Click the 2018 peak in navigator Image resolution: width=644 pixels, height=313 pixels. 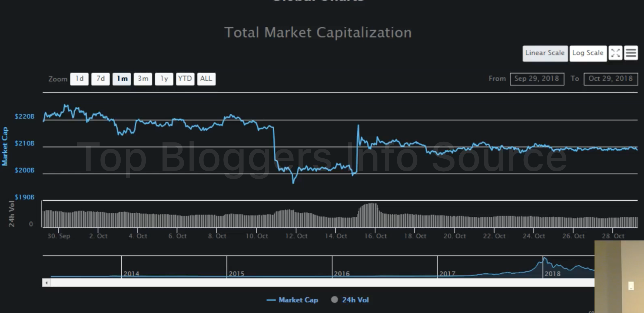coord(544,259)
